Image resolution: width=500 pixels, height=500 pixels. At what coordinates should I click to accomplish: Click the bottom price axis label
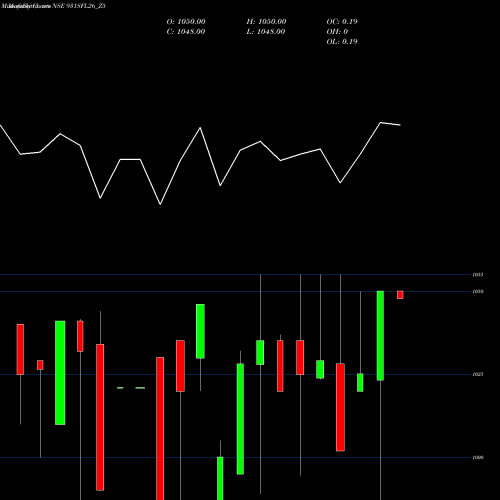[478, 458]
